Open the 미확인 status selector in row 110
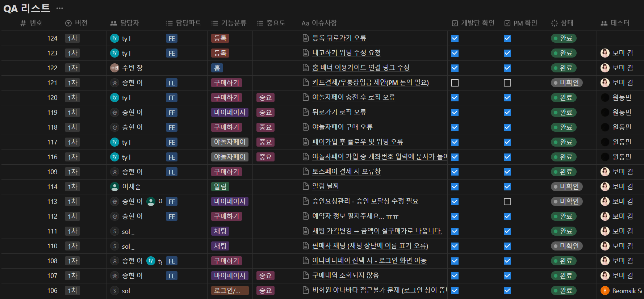The height and width of the screenshot is (299, 644). click(566, 246)
